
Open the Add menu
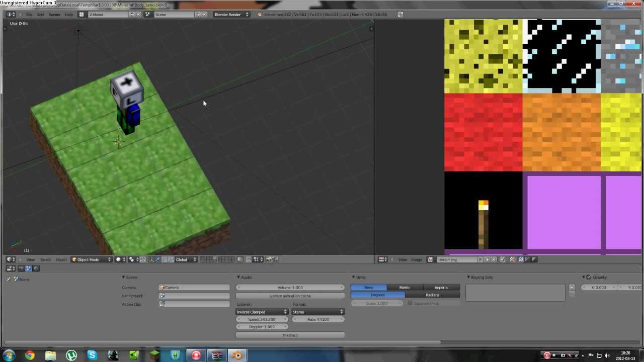click(40, 15)
